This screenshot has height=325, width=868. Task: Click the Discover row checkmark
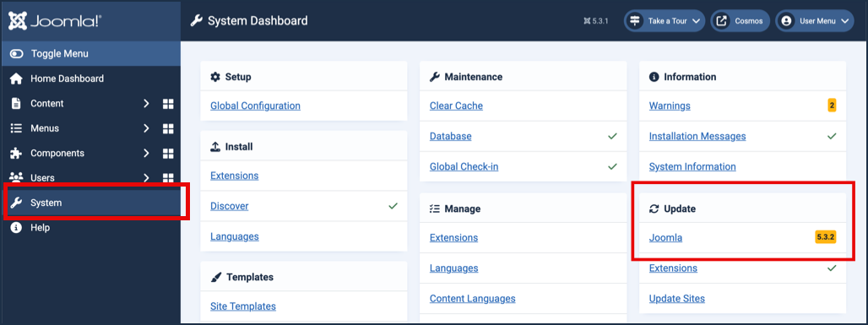click(x=393, y=206)
